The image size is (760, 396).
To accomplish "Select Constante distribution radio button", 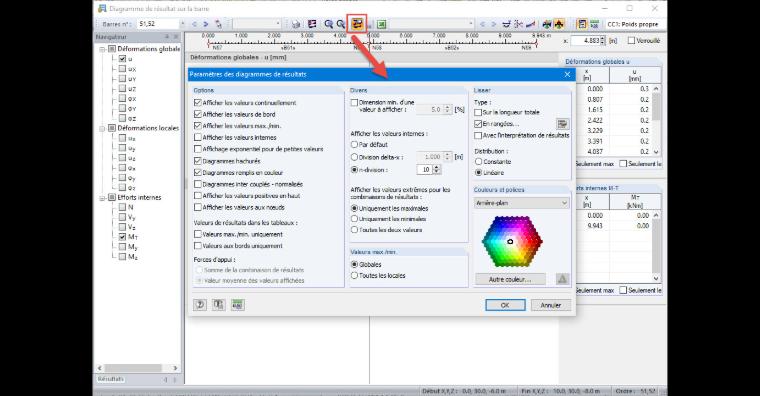I will pos(479,161).
